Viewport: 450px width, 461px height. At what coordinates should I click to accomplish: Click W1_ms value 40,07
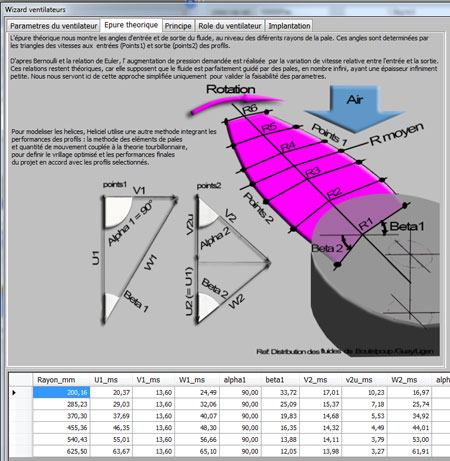point(197,416)
